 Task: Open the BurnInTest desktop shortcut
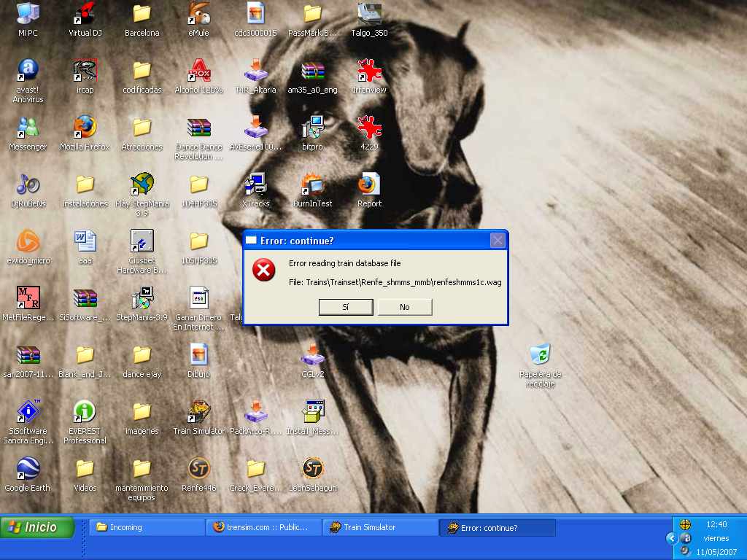312,184
